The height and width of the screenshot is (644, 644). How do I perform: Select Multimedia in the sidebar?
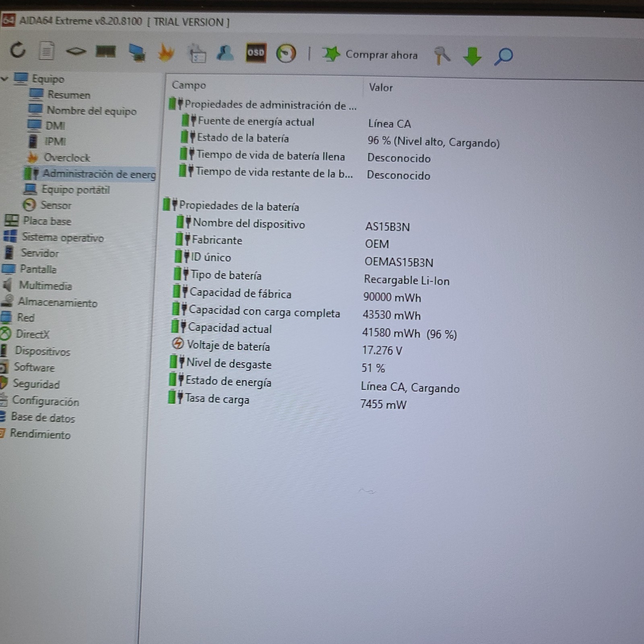(45, 286)
